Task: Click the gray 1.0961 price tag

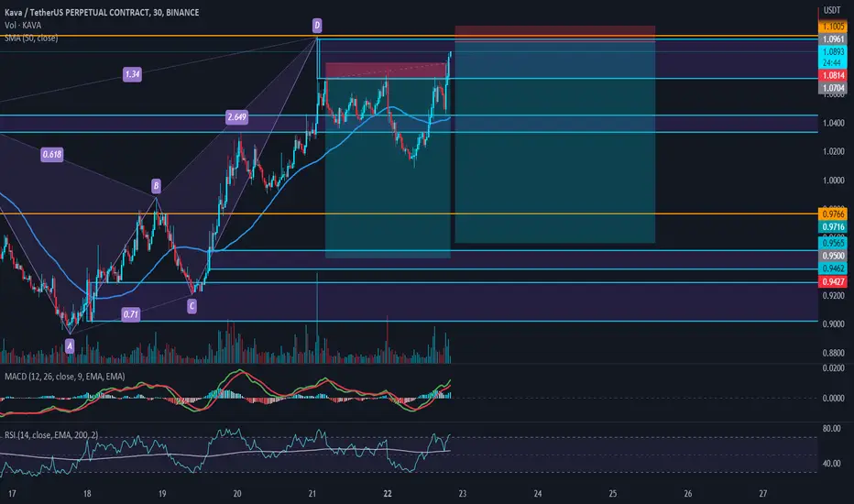Action: (x=833, y=39)
